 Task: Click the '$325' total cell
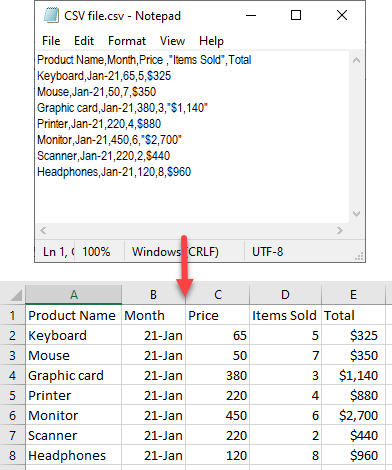pos(353,335)
